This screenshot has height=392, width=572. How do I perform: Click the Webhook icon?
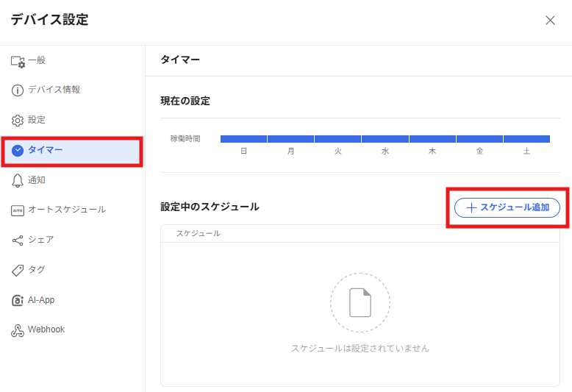click(18, 330)
